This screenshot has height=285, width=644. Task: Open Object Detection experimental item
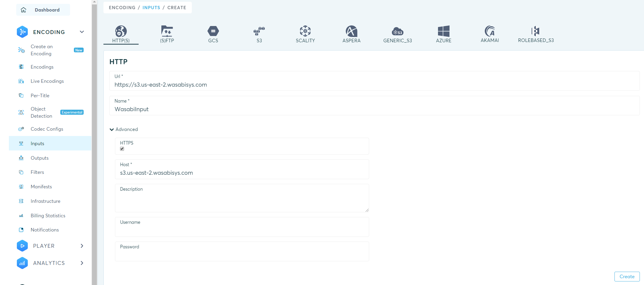(41, 112)
